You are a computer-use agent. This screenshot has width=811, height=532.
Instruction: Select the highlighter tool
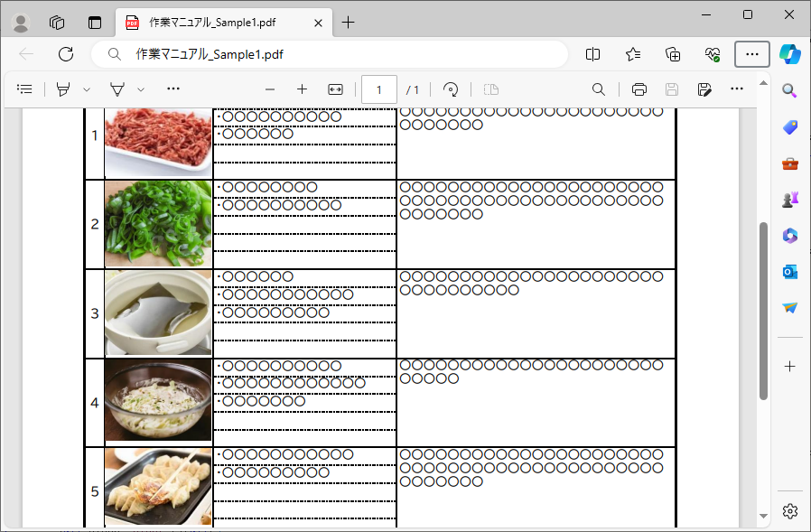[x=63, y=89]
